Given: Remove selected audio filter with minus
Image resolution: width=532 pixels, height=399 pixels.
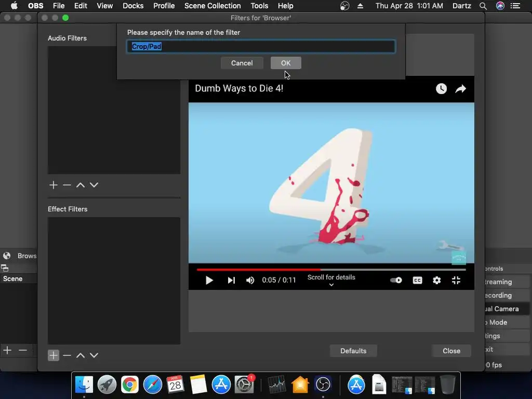Looking at the screenshot, I should [67, 185].
